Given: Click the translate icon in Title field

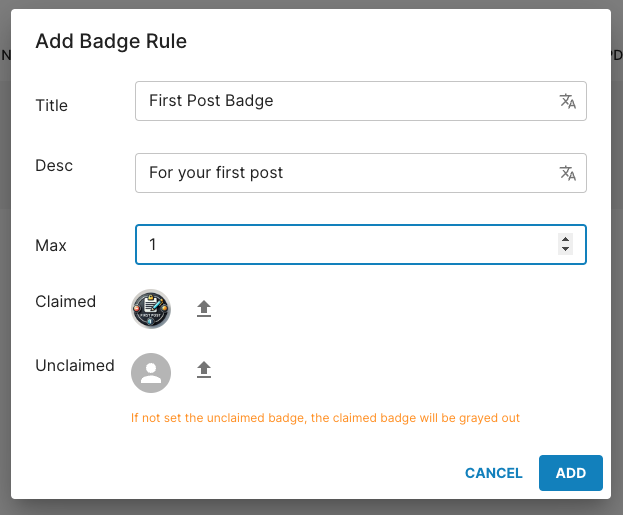Looking at the screenshot, I should [567, 101].
